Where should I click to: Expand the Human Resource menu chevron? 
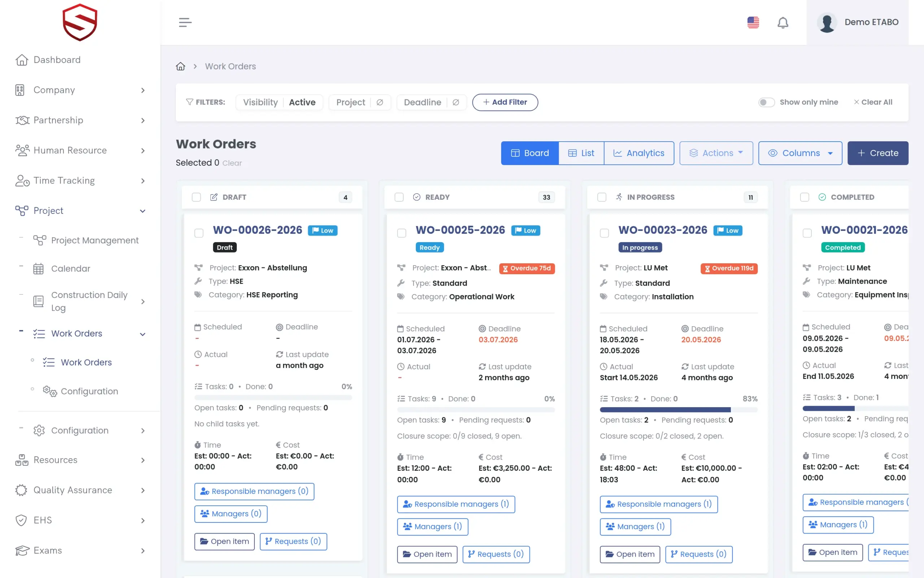click(143, 151)
